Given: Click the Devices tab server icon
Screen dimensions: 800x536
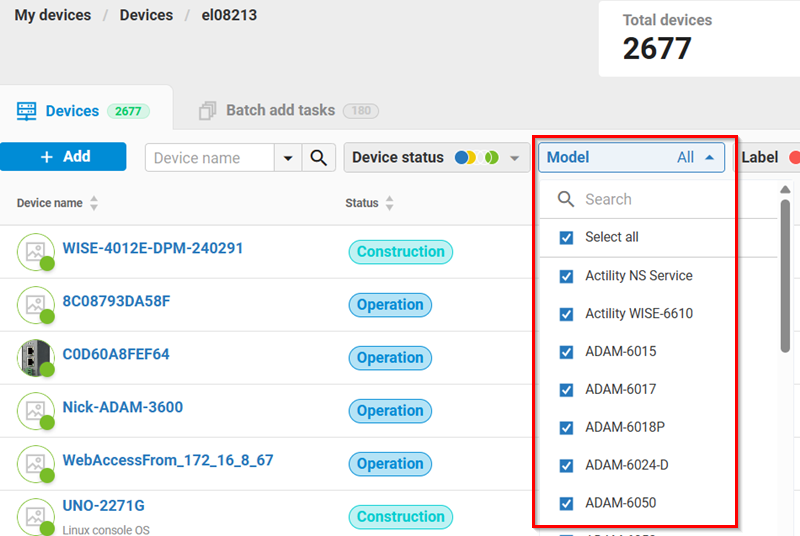Looking at the screenshot, I should [27, 111].
